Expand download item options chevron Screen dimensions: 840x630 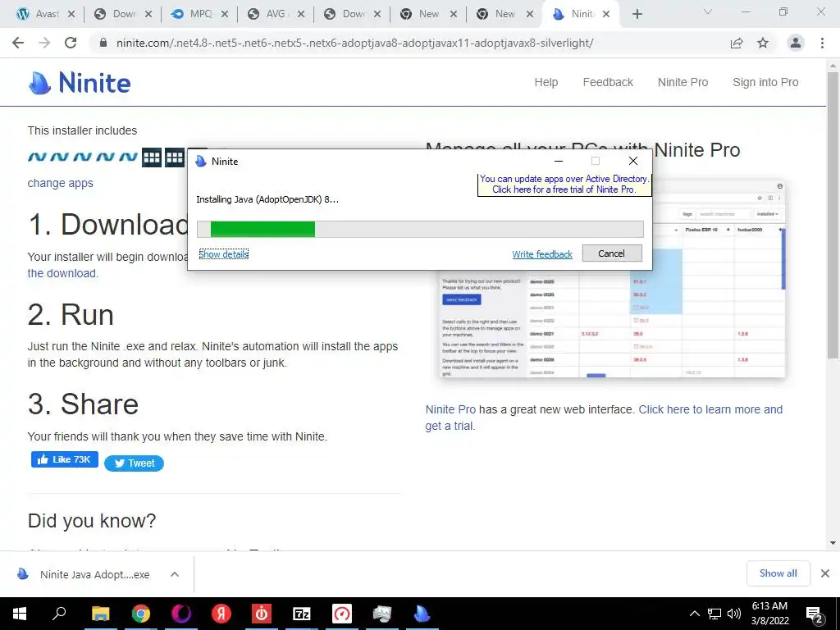[x=175, y=574]
